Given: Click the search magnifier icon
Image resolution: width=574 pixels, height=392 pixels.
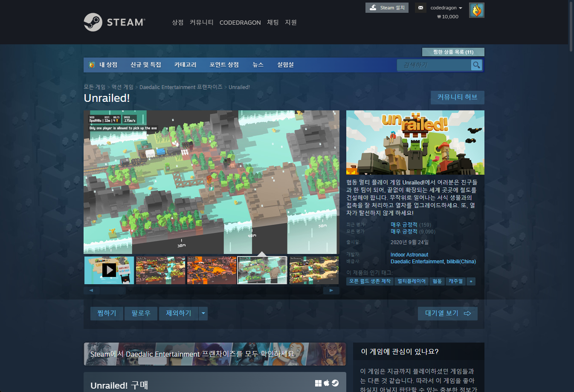Looking at the screenshot, I should pos(476,65).
